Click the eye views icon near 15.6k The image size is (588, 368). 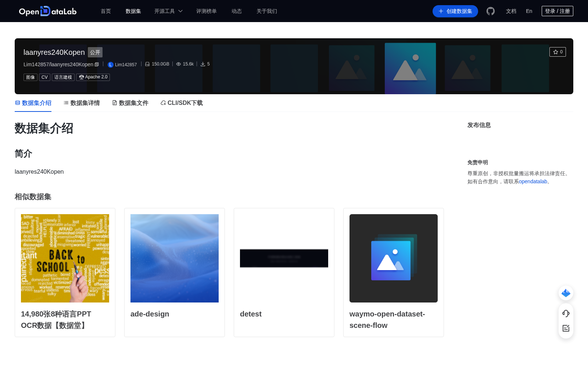(179, 64)
